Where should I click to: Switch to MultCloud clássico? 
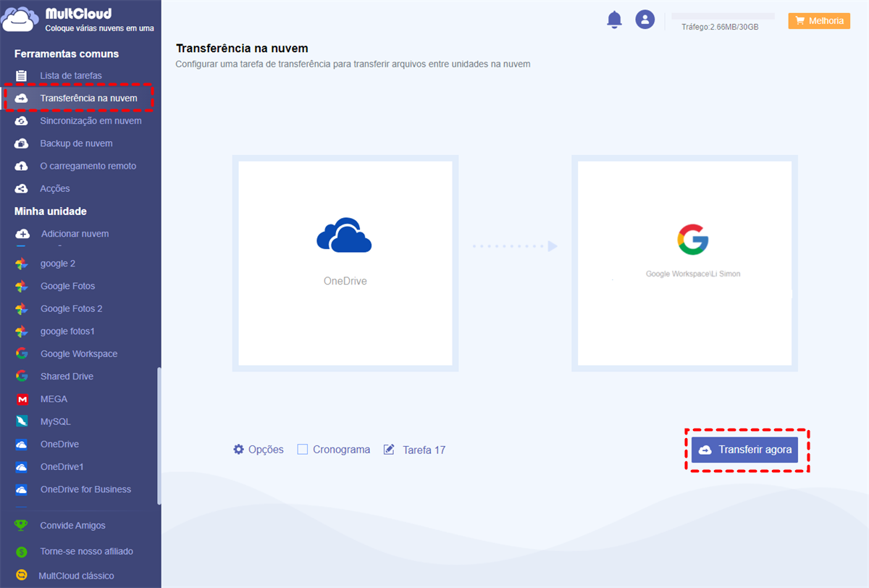[x=76, y=576]
